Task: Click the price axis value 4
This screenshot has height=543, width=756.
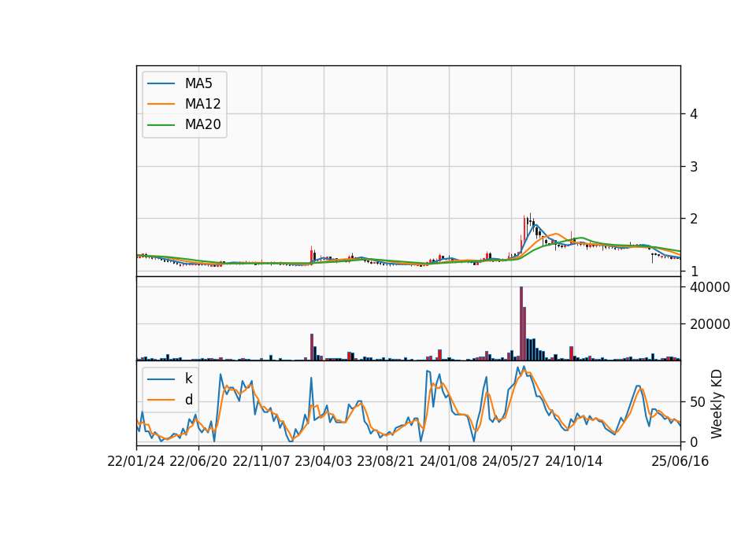Action: coord(694,114)
